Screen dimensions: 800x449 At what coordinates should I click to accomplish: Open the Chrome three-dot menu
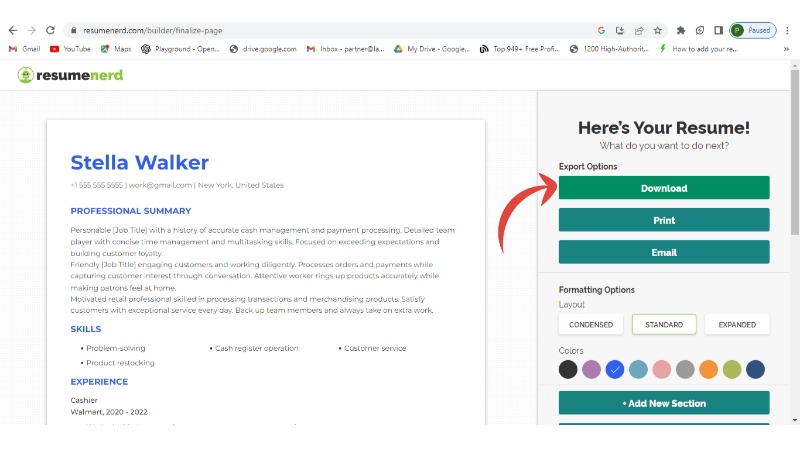pyautogui.click(x=787, y=30)
